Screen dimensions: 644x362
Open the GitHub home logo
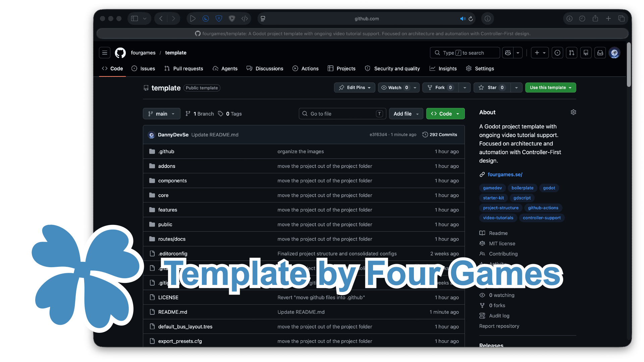click(x=120, y=53)
